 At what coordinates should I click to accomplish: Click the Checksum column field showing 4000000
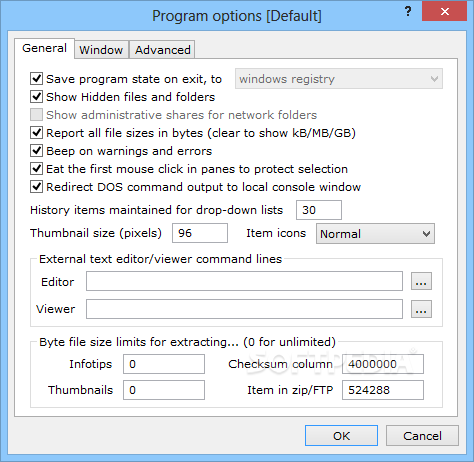click(383, 364)
